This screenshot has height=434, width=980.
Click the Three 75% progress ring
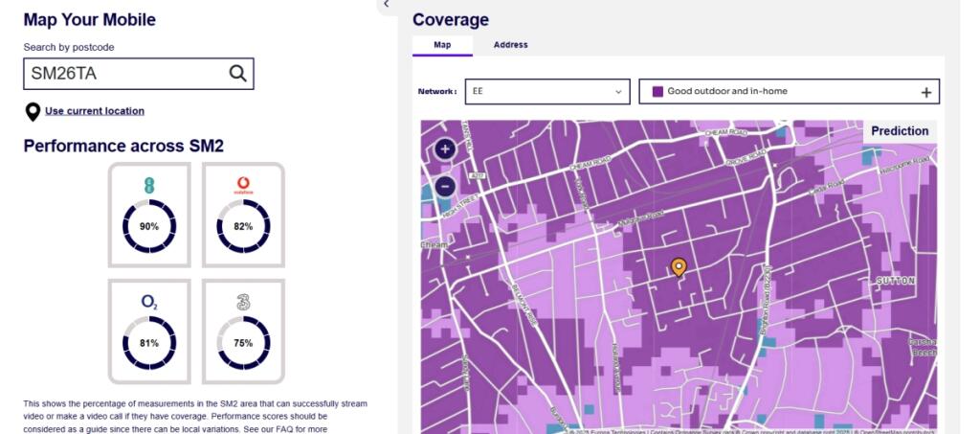(x=243, y=343)
